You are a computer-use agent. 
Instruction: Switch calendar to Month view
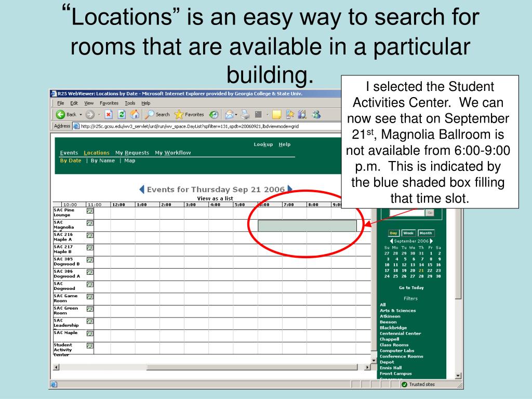coord(426,233)
